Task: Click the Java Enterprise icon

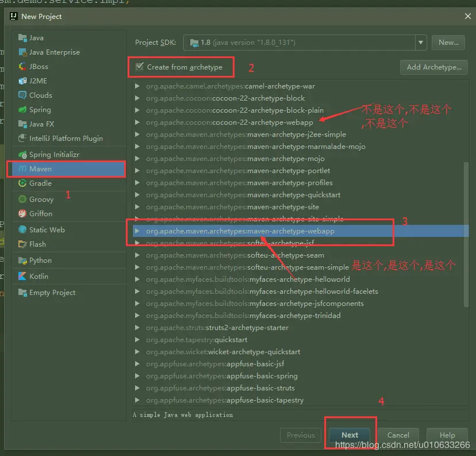Action: tap(22, 52)
